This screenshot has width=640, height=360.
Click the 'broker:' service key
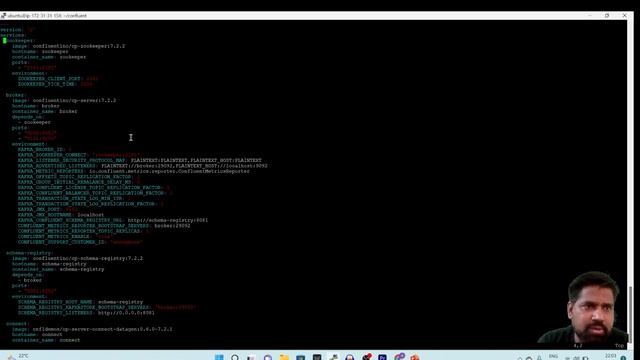click(x=15, y=95)
